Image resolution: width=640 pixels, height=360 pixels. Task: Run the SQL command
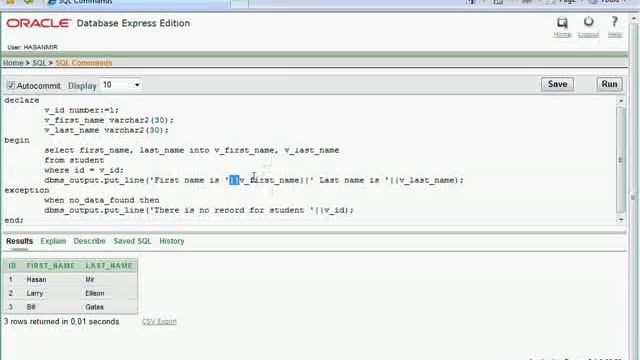tap(609, 84)
